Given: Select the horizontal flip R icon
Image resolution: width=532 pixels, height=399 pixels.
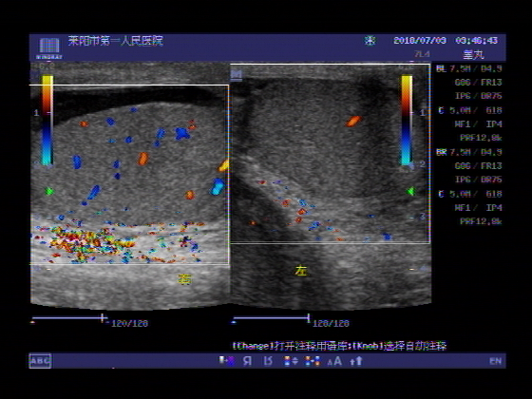Looking at the screenshot, I should [x=247, y=361].
